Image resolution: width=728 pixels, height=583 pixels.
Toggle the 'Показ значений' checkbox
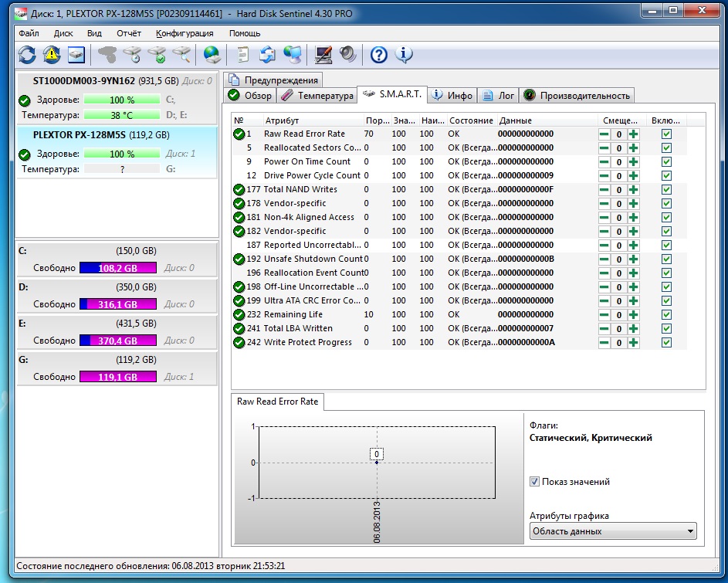point(534,482)
